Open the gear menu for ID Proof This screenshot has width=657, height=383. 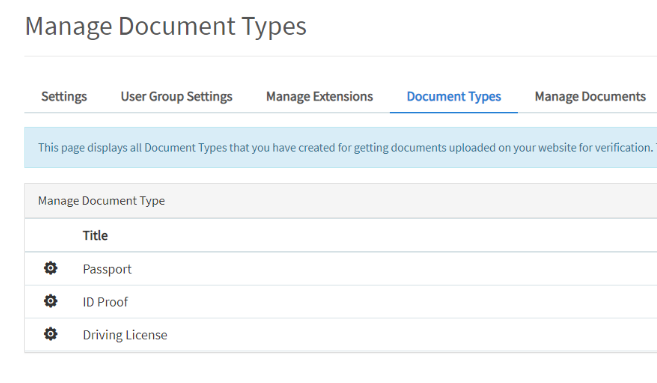51,301
